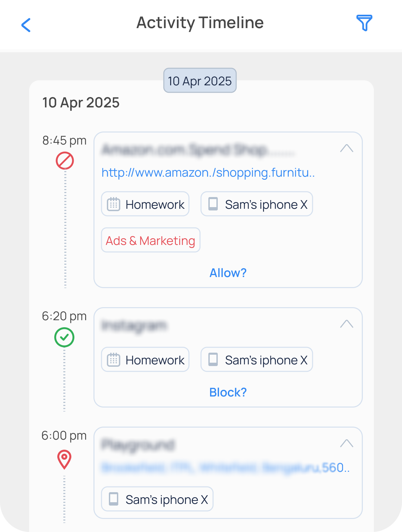This screenshot has height=532, width=402.
Task: Click the red blocked icon at 8:45 pm
Action: pos(65,161)
